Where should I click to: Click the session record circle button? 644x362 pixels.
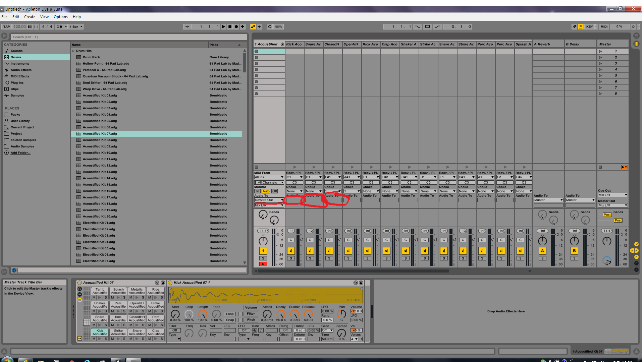[x=270, y=26]
